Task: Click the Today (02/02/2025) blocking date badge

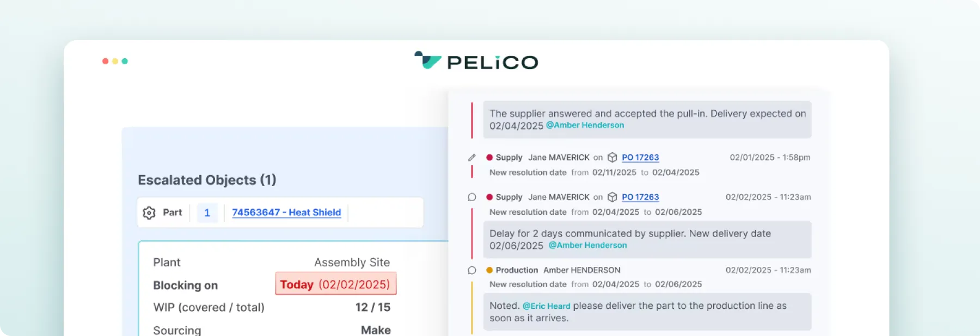Action: click(x=335, y=284)
